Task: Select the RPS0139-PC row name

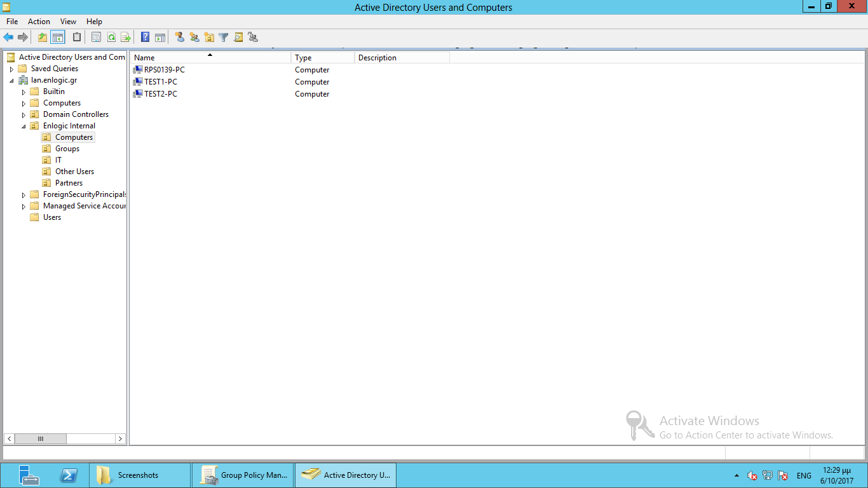Action: [165, 70]
